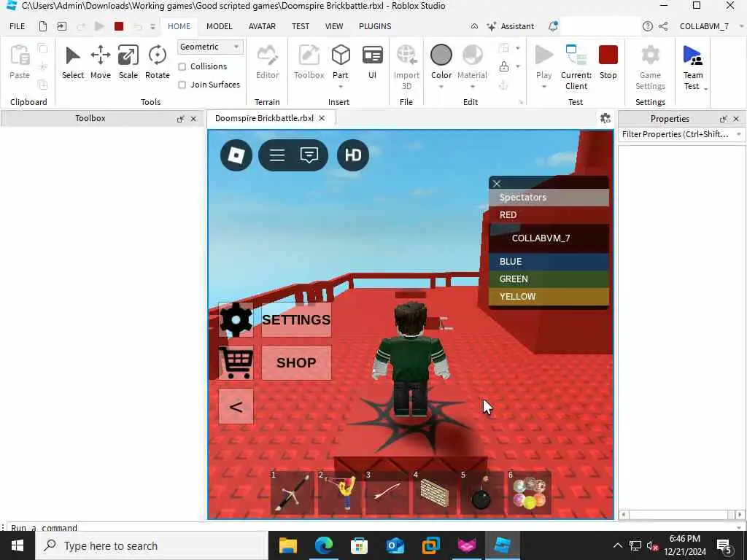Open the Material picker
The image size is (747, 560).
point(472,62)
